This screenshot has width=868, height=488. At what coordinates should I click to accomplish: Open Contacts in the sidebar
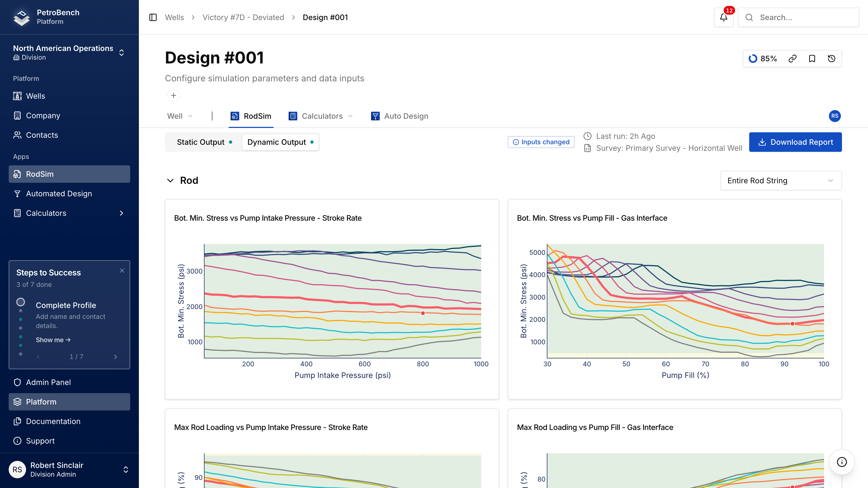coord(69,135)
